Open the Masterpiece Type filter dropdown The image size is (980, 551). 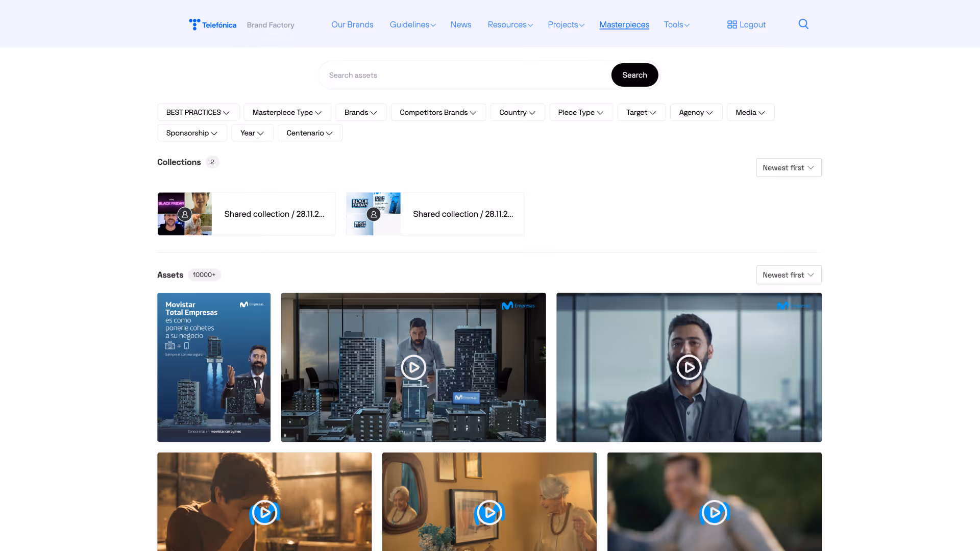coord(287,112)
